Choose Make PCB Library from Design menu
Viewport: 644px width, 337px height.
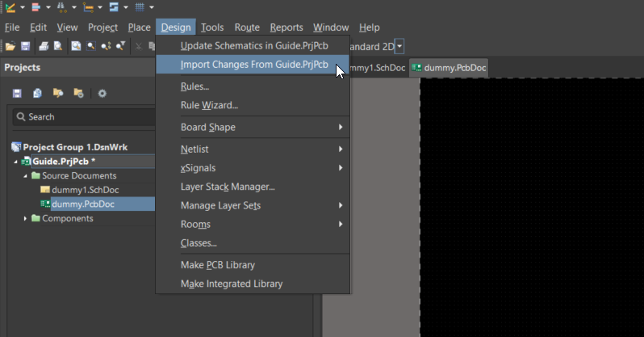(x=217, y=265)
